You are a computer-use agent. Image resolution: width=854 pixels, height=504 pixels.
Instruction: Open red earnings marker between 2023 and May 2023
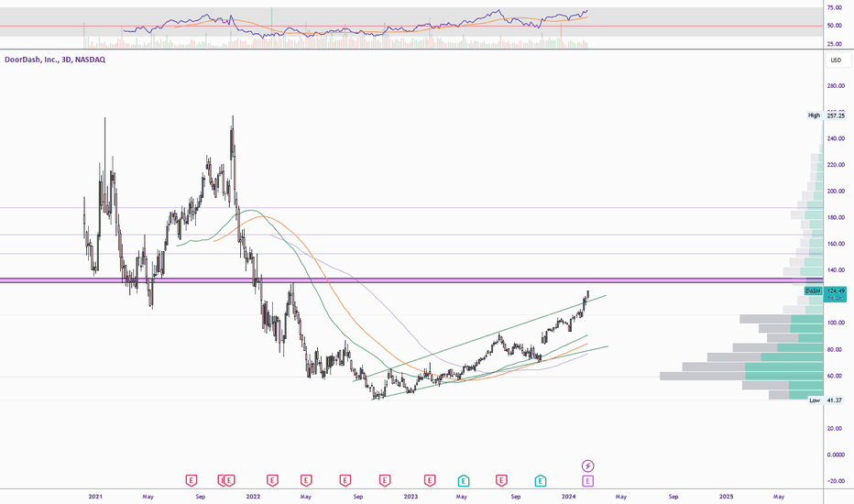[430, 480]
